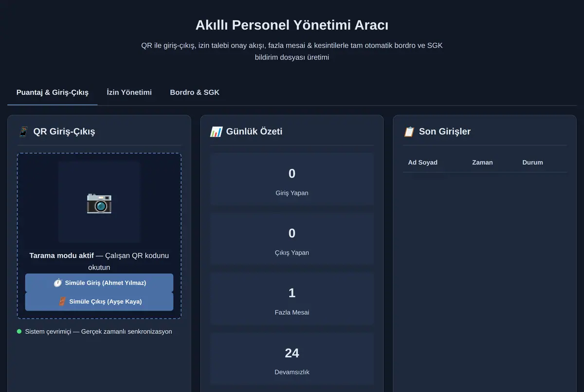Click Sistem çevrimiçi status text
Image resolution: width=584 pixels, height=392 pixels.
pos(98,332)
